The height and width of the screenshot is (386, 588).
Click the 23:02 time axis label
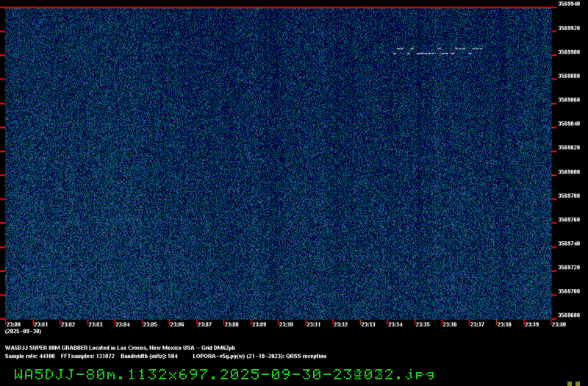[x=68, y=324]
